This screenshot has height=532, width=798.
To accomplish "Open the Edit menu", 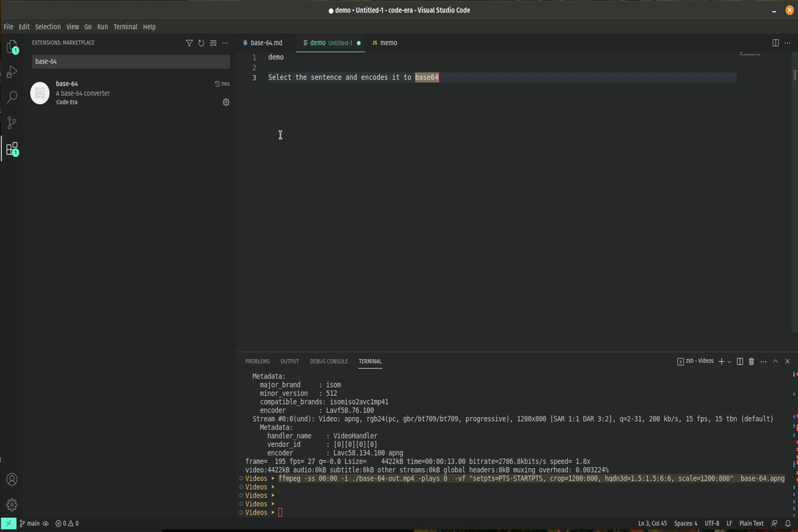I will point(24,27).
